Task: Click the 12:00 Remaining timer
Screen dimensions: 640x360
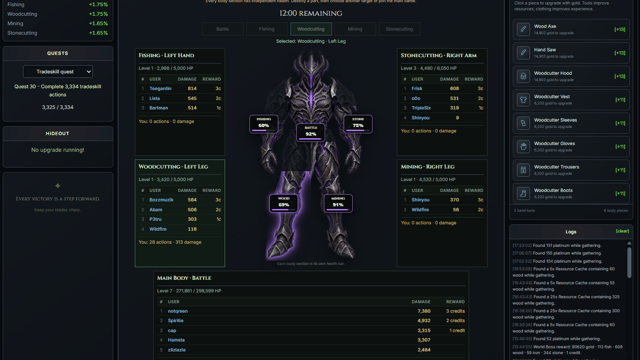Action: (x=311, y=13)
